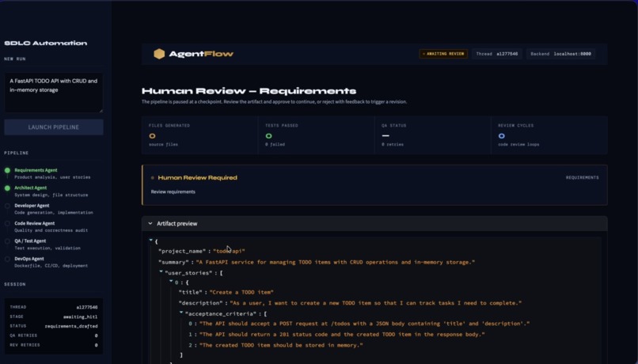Click the Developer Agent status circle
This screenshot has width=638, height=364.
(7, 206)
